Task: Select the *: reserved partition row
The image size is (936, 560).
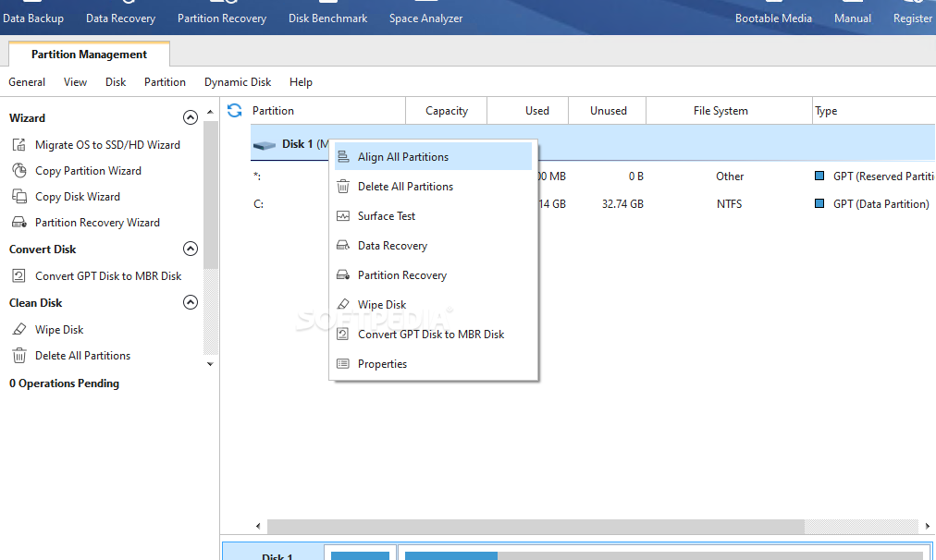Action: (x=593, y=176)
